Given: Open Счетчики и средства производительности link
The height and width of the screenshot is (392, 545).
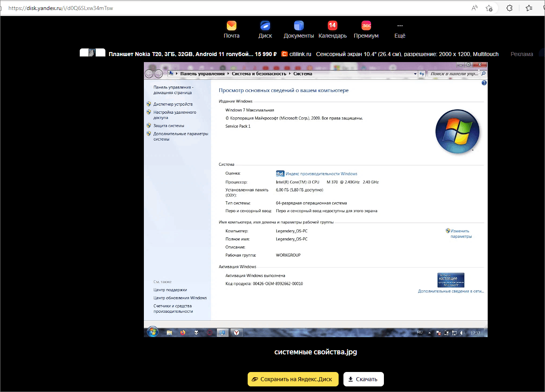Looking at the screenshot, I should pyautogui.click(x=173, y=308).
